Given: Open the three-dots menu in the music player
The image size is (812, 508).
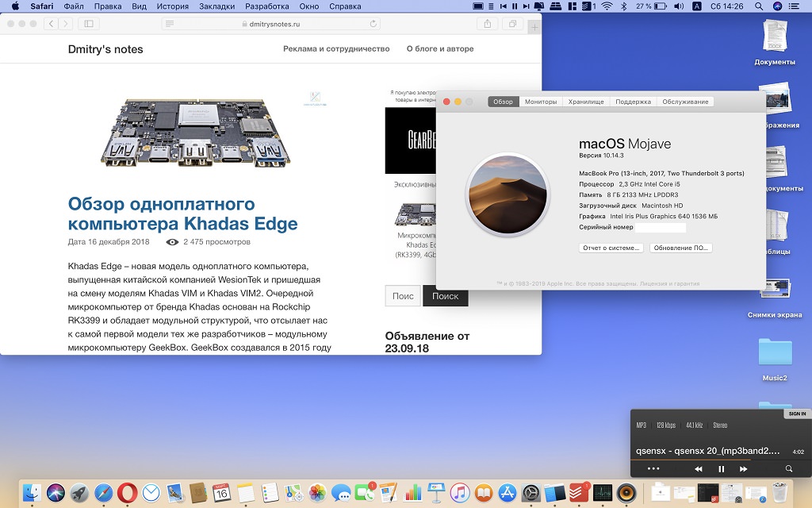Looking at the screenshot, I should [x=653, y=469].
